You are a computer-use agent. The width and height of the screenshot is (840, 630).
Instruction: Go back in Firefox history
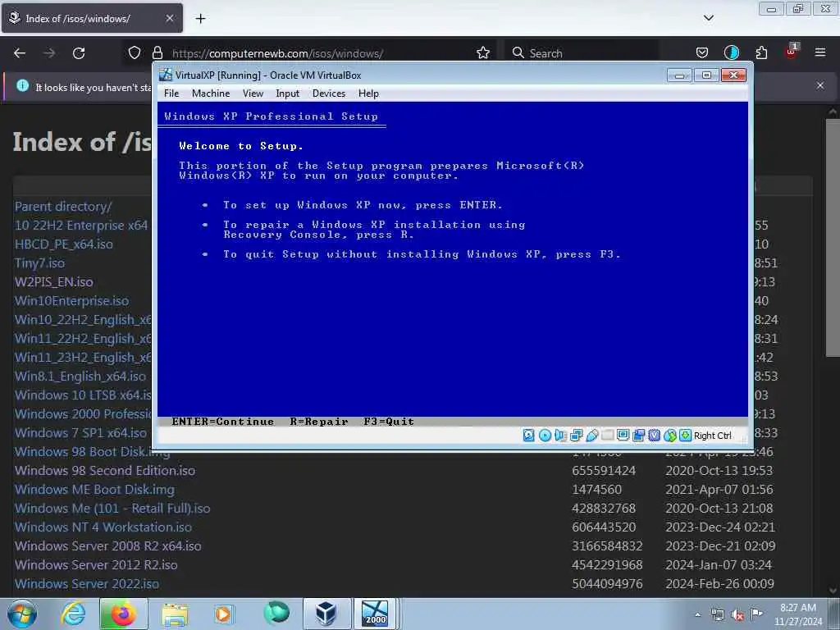(x=20, y=53)
